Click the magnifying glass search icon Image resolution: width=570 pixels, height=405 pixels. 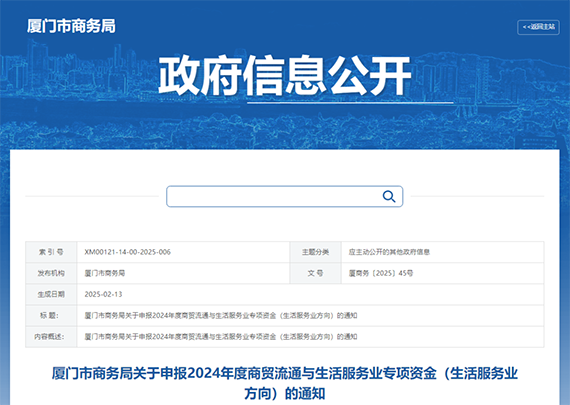pyautogui.click(x=389, y=196)
